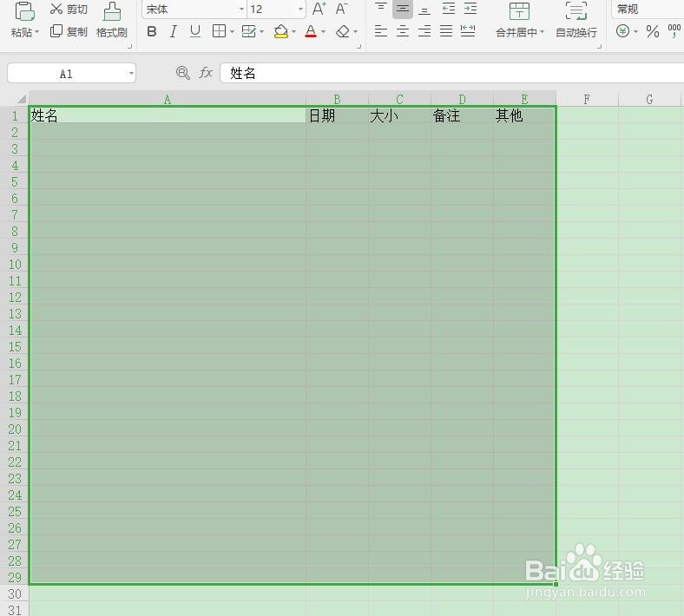684x616 pixels.
Task: Click cell E1 containing 其他
Action: tap(525, 115)
